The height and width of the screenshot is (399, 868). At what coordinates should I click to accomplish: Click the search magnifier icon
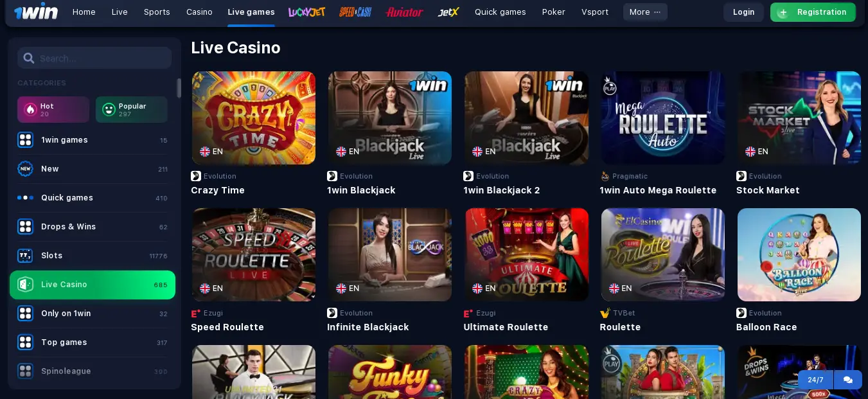tap(29, 58)
